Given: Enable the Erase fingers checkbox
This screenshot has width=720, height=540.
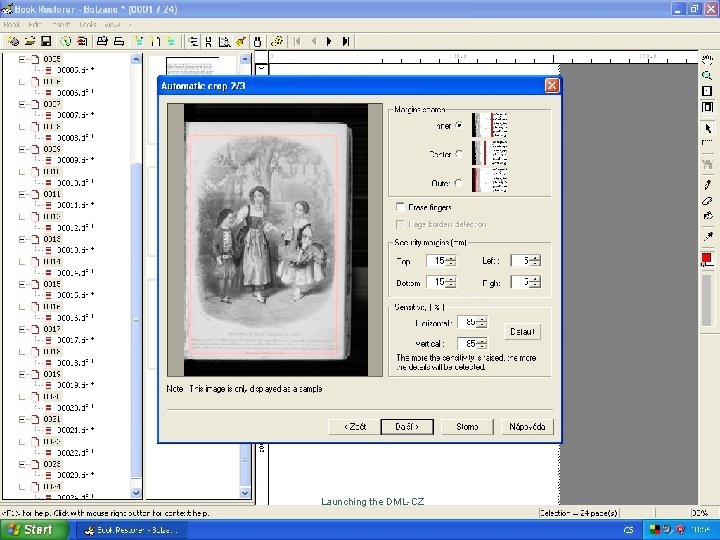Looking at the screenshot, I should point(400,207).
